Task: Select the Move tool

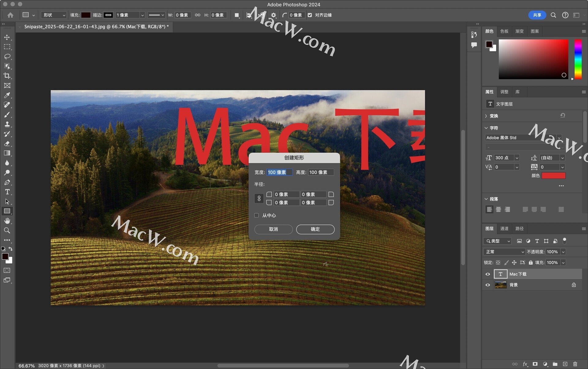Action: click(x=7, y=37)
